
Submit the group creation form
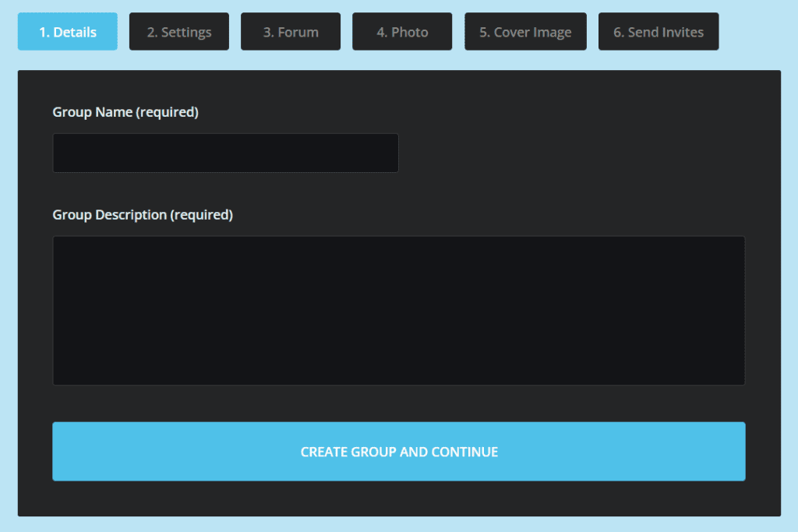[398, 452]
